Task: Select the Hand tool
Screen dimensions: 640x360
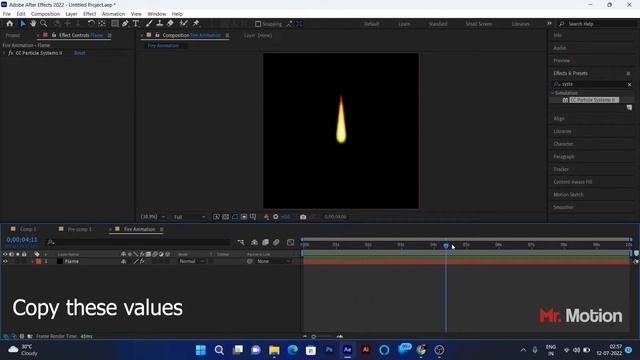Action: (33, 24)
